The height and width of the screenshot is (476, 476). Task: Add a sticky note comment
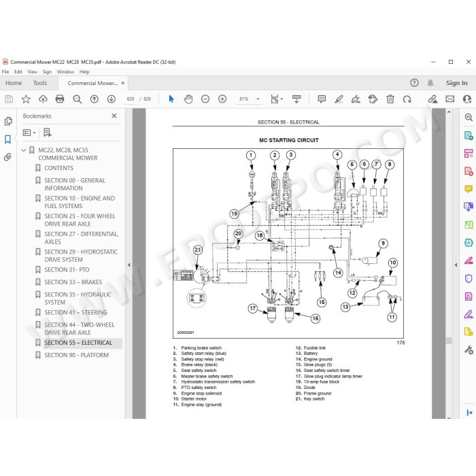[322, 99]
